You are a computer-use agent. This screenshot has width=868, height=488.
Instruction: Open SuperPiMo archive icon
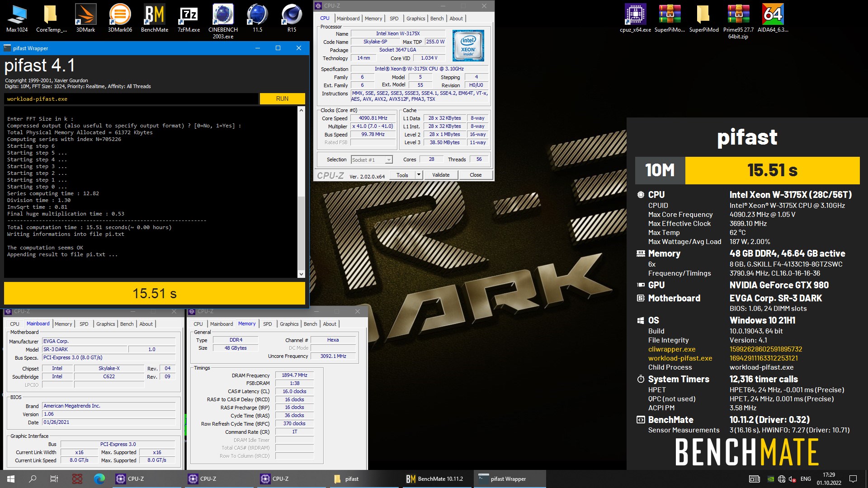(670, 19)
